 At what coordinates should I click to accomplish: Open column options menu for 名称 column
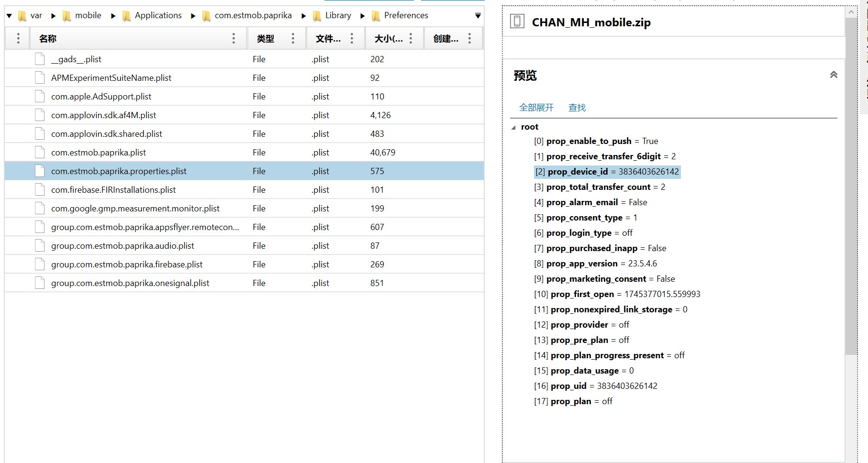234,39
